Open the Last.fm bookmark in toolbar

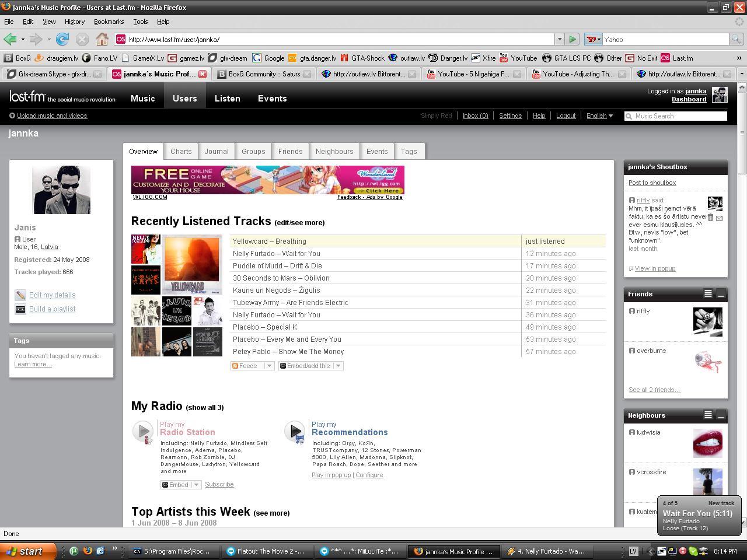(x=677, y=58)
